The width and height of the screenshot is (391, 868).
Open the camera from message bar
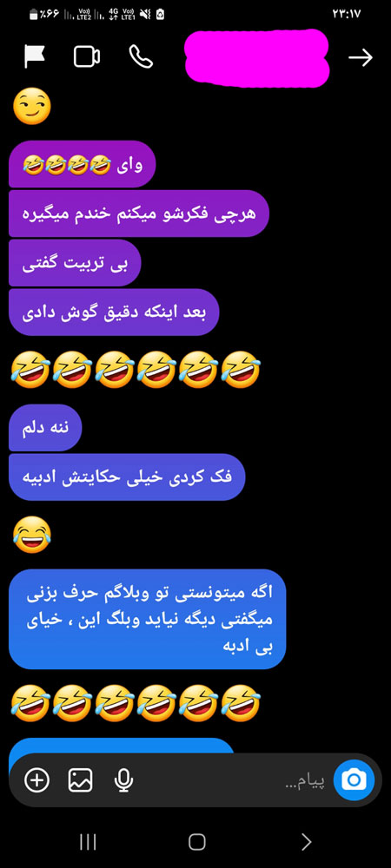coord(354,780)
